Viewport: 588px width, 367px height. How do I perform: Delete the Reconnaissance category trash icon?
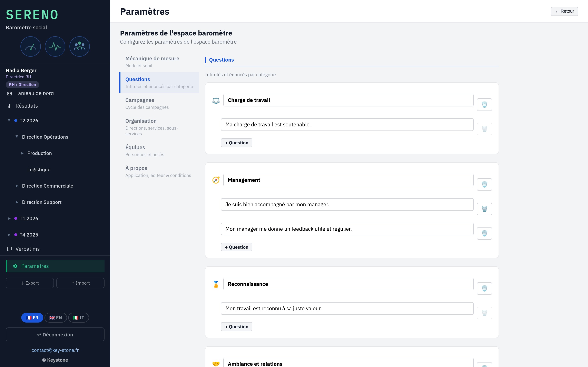point(484,288)
